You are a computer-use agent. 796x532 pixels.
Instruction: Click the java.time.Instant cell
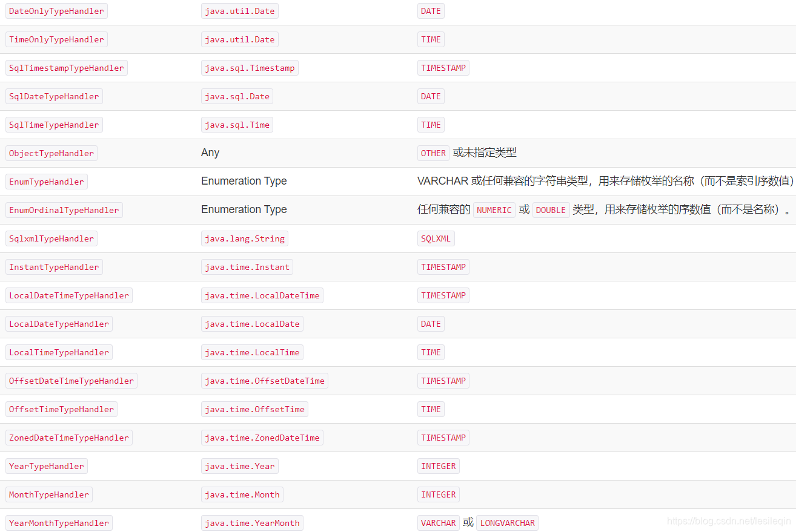coord(247,267)
